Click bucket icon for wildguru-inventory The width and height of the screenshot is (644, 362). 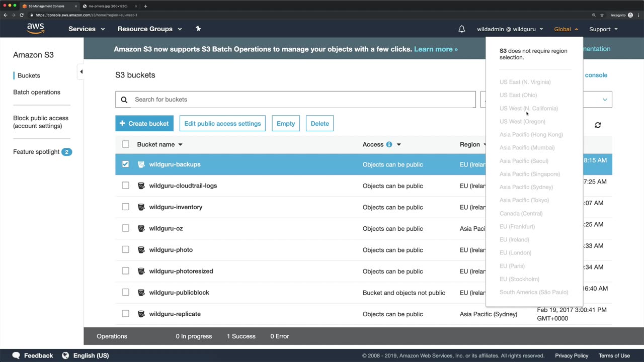[x=141, y=207]
